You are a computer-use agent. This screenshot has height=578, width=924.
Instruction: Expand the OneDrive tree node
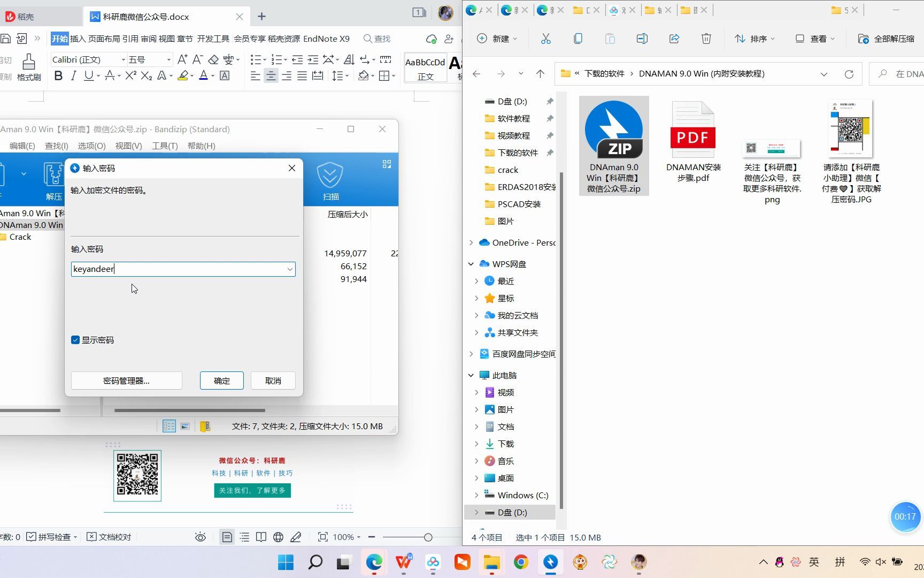pyautogui.click(x=471, y=242)
